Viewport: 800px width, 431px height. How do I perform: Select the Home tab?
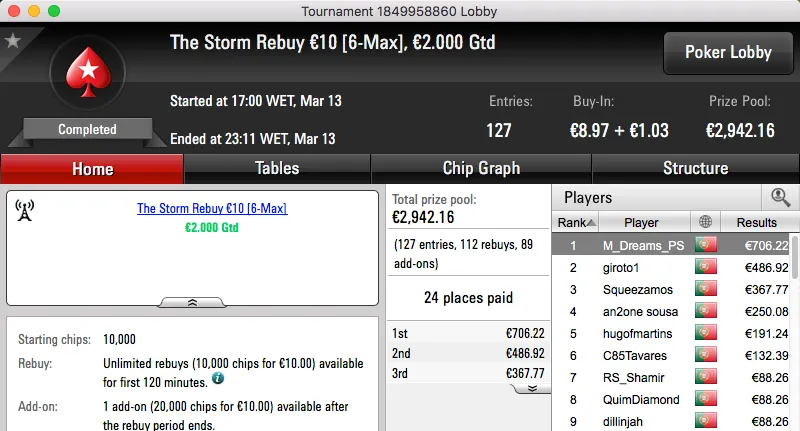92,168
